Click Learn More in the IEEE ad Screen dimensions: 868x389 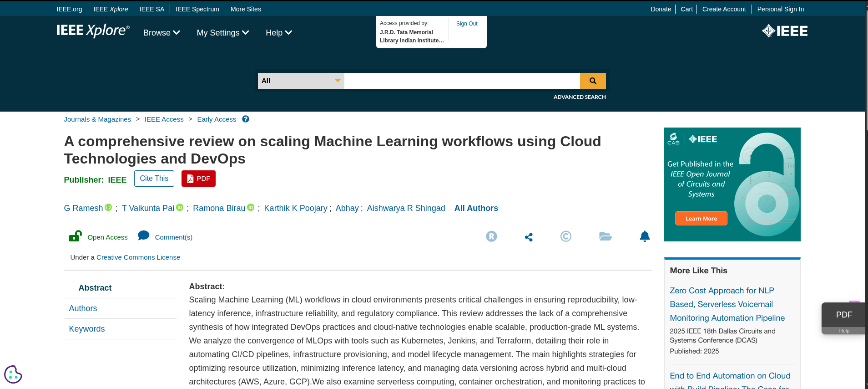click(701, 219)
